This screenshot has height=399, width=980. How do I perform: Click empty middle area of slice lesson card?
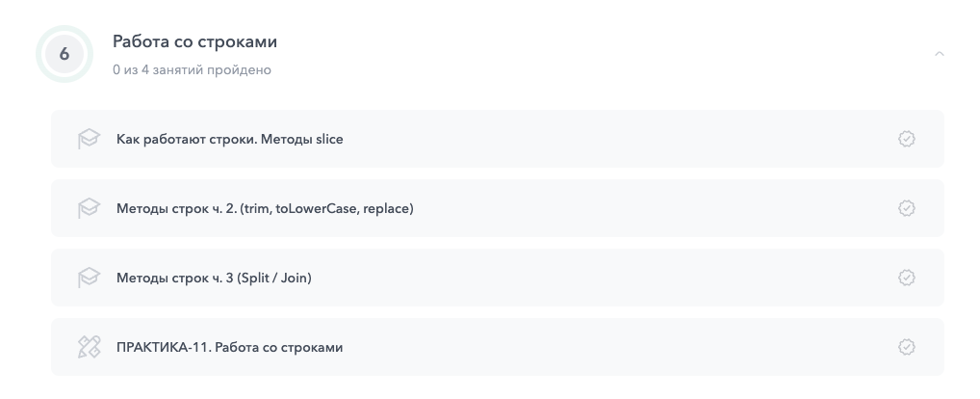616,139
